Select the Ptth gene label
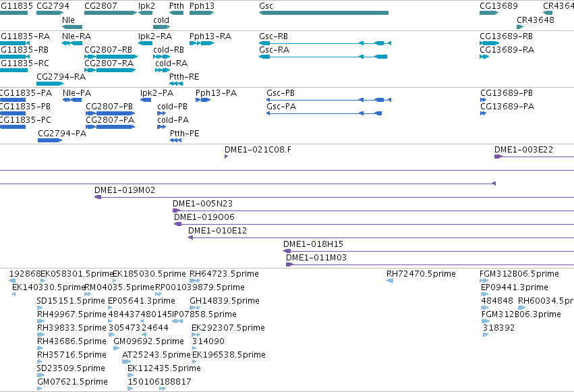The image size is (574, 392). [x=177, y=6]
